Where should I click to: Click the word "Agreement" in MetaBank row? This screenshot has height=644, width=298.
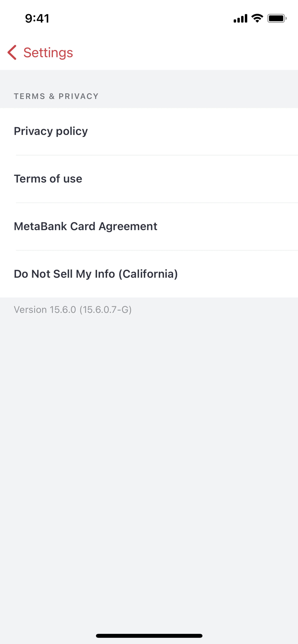coord(128,226)
